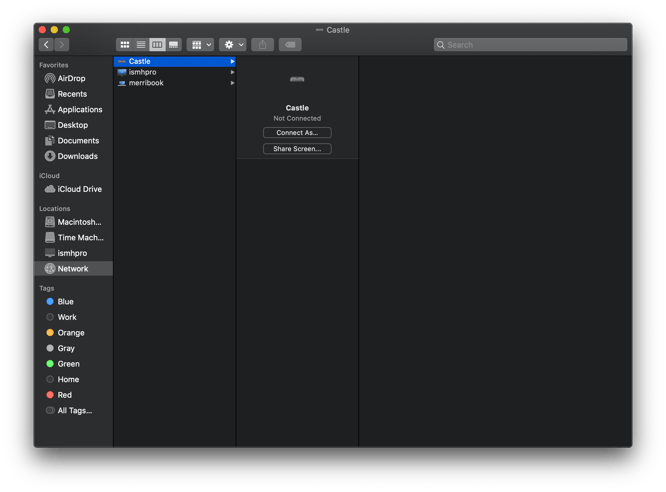This screenshot has width=666, height=492.
Task: Filter by the Orange tag
Action: [x=73, y=333]
